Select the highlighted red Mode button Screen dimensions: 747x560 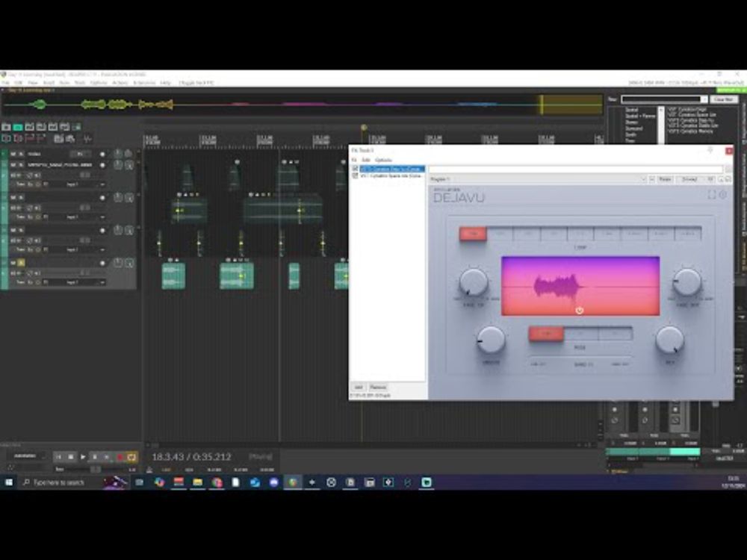tap(547, 334)
